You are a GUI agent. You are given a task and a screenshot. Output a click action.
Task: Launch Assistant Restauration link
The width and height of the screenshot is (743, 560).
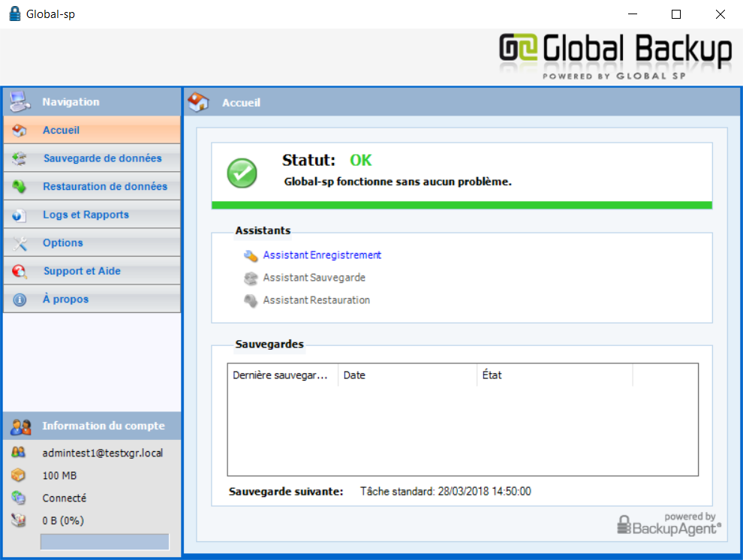pos(317,300)
